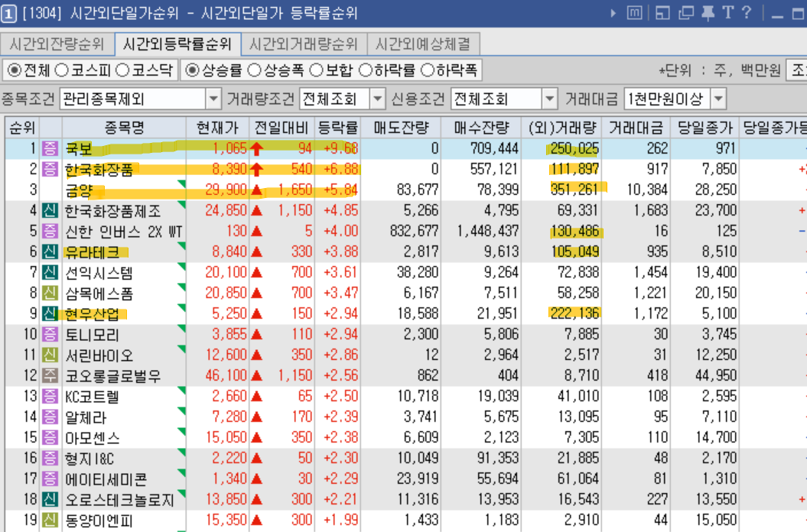The width and height of the screenshot is (807, 532).
Task: Click the 증 badge on the 알체라 row
Action: click(50, 417)
